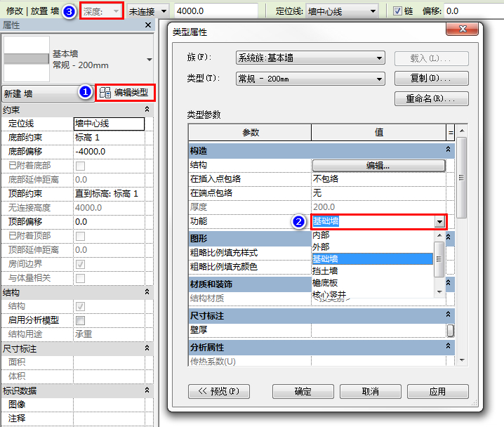Select 基础墙 in function list
This screenshot has width=504, height=427.
coord(373,259)
